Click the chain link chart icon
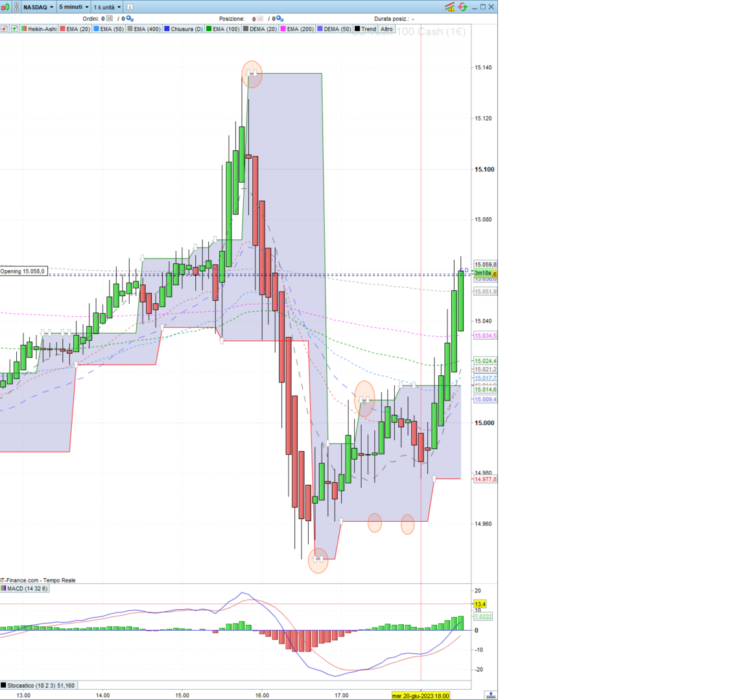This screenshot has height=700, width=747. coord(17,7)
